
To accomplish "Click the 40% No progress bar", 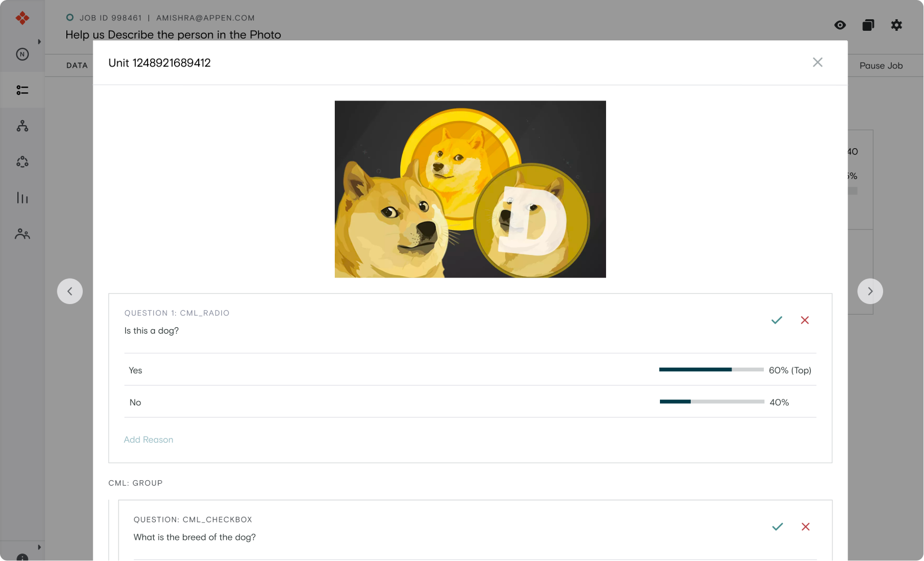I will point(711,402).
